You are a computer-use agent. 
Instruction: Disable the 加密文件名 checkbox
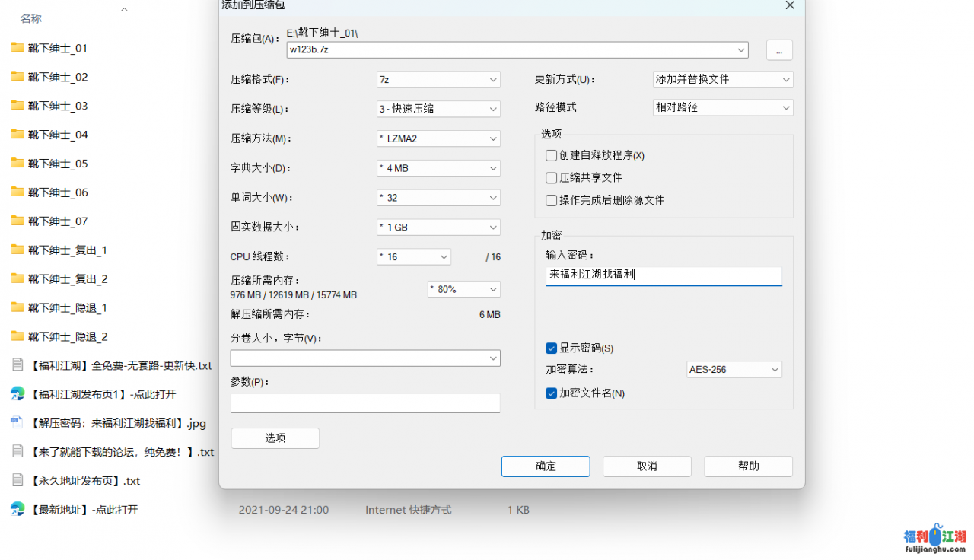(x=552, y=393)
